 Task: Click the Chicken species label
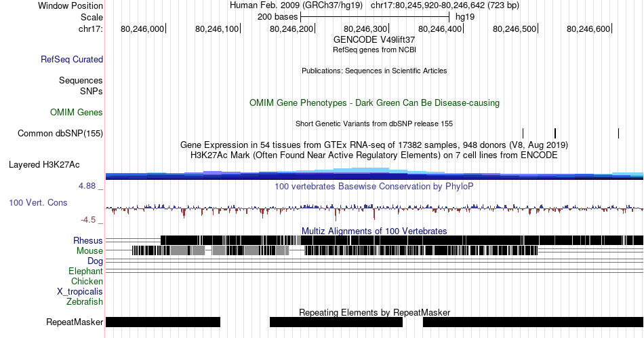click(x=87, y=281)
